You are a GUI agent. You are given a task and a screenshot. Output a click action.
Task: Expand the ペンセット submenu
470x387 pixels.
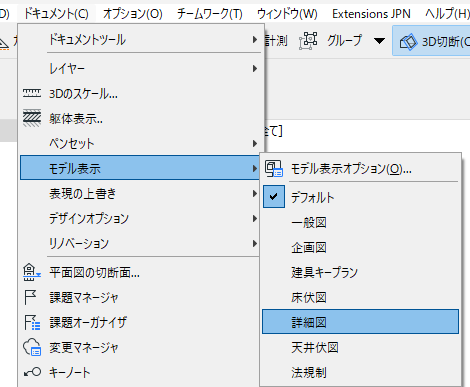coord(140,144)
